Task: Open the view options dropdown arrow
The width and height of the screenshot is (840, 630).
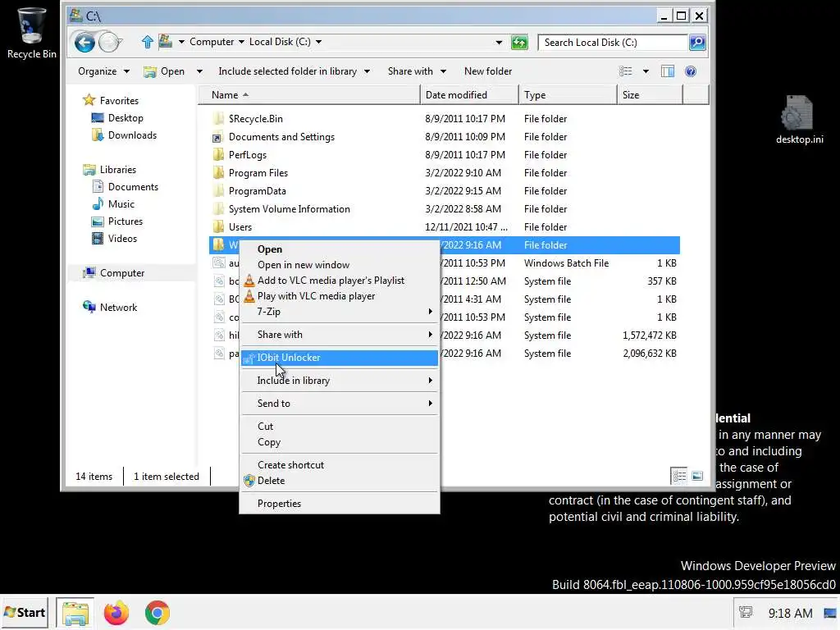Action: coord(646,71)
